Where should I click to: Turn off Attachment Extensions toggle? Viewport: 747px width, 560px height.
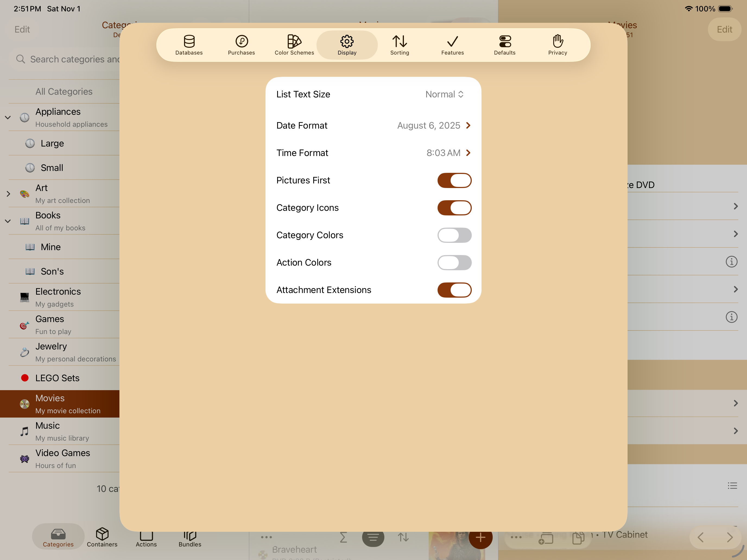coord(454,290)
